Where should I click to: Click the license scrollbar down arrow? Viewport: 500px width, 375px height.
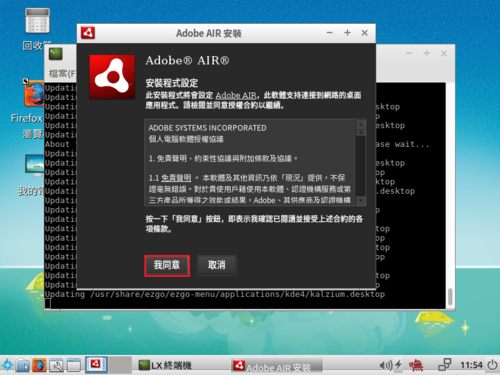[360, 200]
